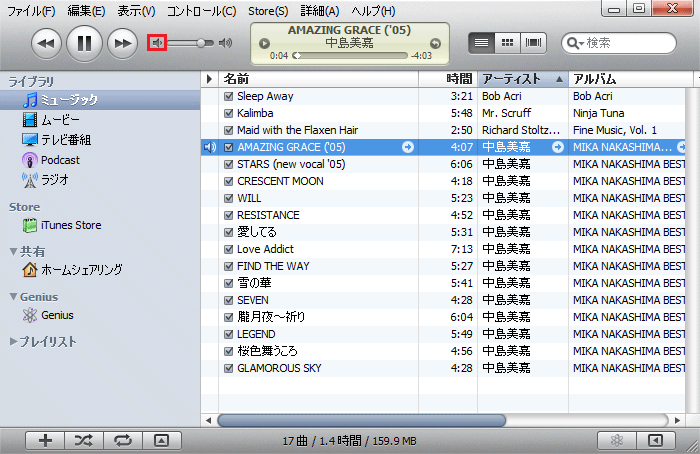Open the コントロール(C) menu

click(201, 11)
